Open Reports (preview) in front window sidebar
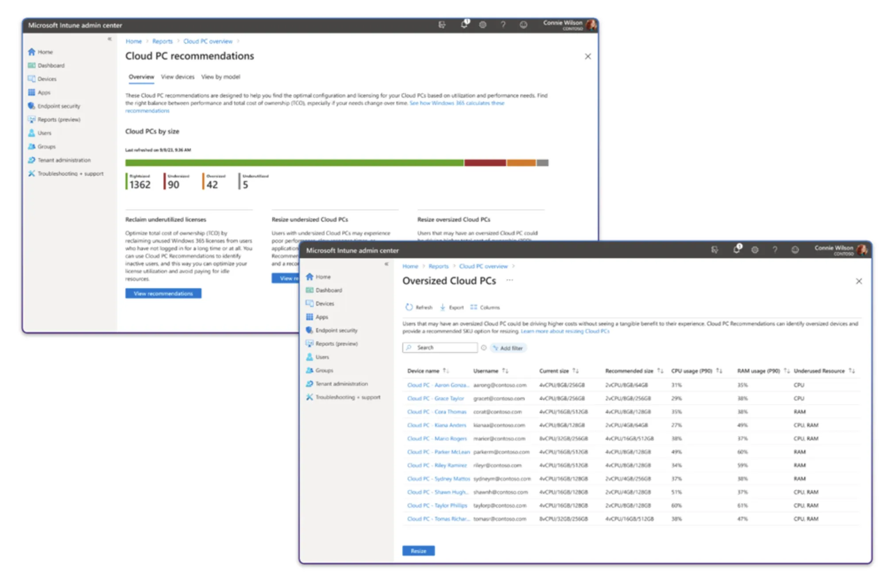Screen dimensions: 888x588 coord(332,344)
